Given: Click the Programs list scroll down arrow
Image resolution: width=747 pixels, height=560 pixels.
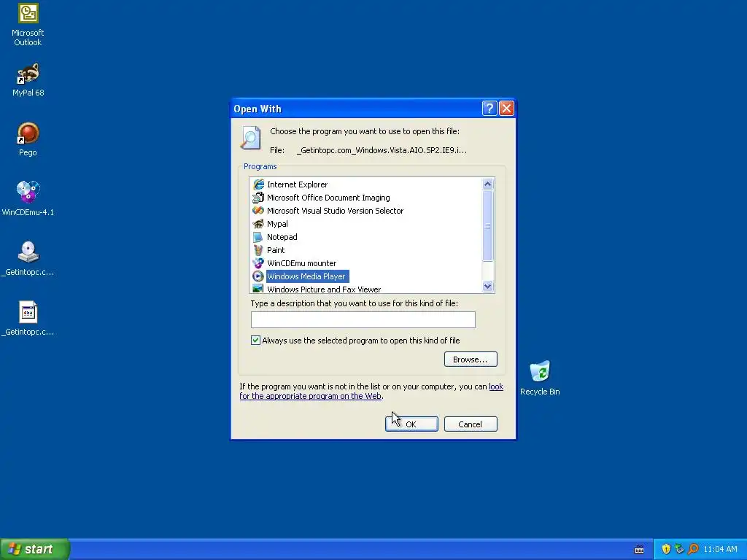Looking at the screenshot, I should coord(487,286).
